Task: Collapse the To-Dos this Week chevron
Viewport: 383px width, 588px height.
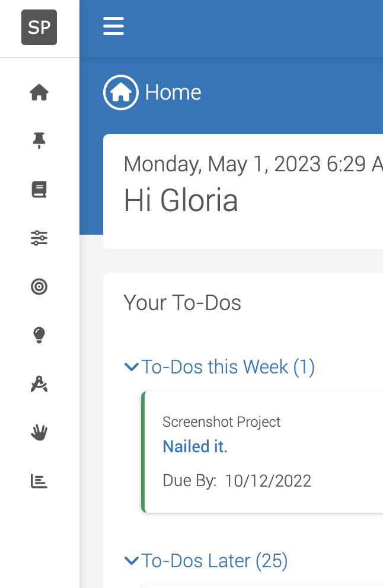Action: (x=131, y=367)
